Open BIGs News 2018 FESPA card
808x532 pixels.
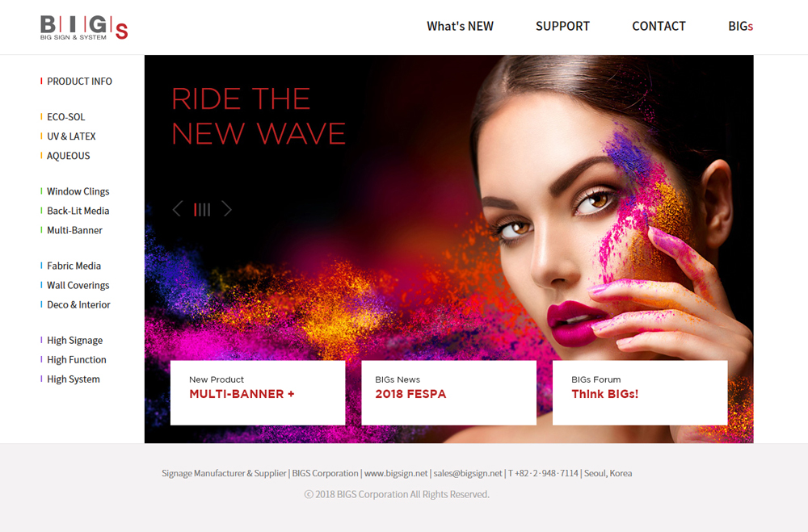tap(448, 392)
